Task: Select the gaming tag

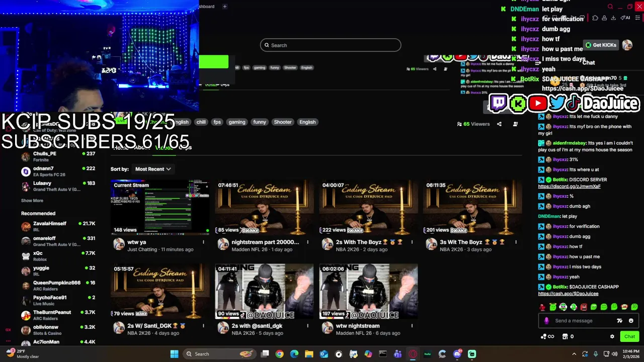Action: (237, 122)
